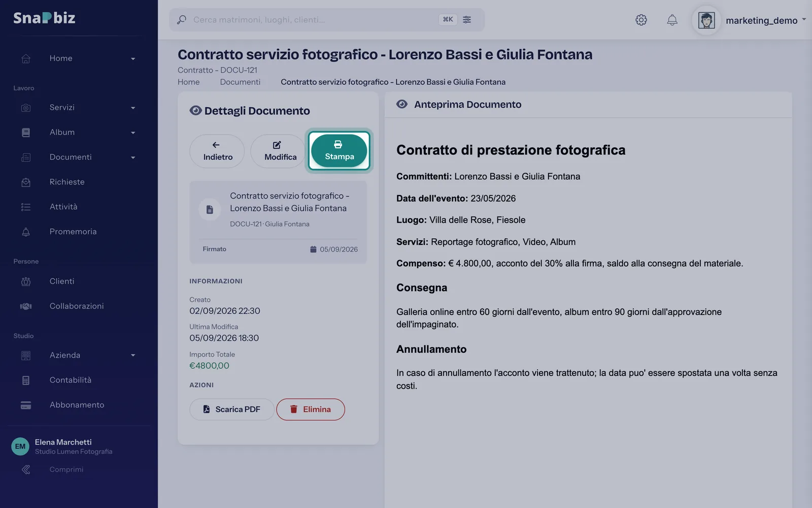The height and width of the screenshot is (508, 812).
Task: Click the Contabilità calculator icon
Action: [26, 380]
